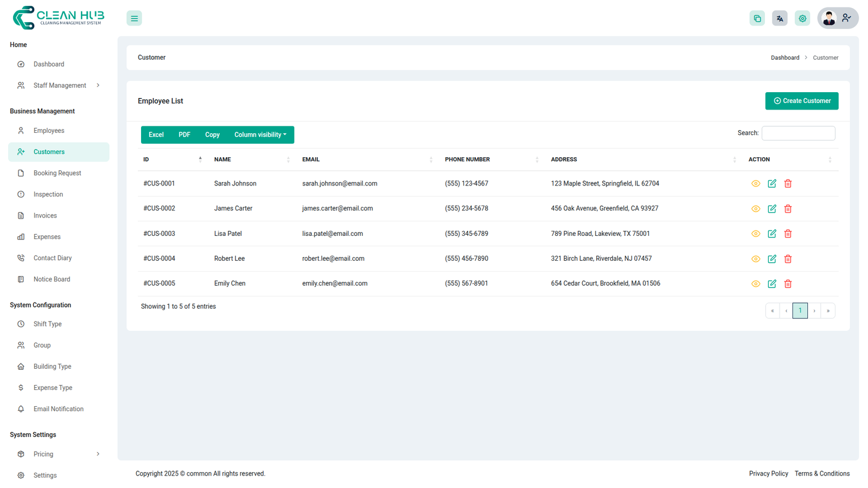Image resolution: width=868 pixels, height=488 pixels.
Task: Open the language translate icon
Action: pos(780,18)
